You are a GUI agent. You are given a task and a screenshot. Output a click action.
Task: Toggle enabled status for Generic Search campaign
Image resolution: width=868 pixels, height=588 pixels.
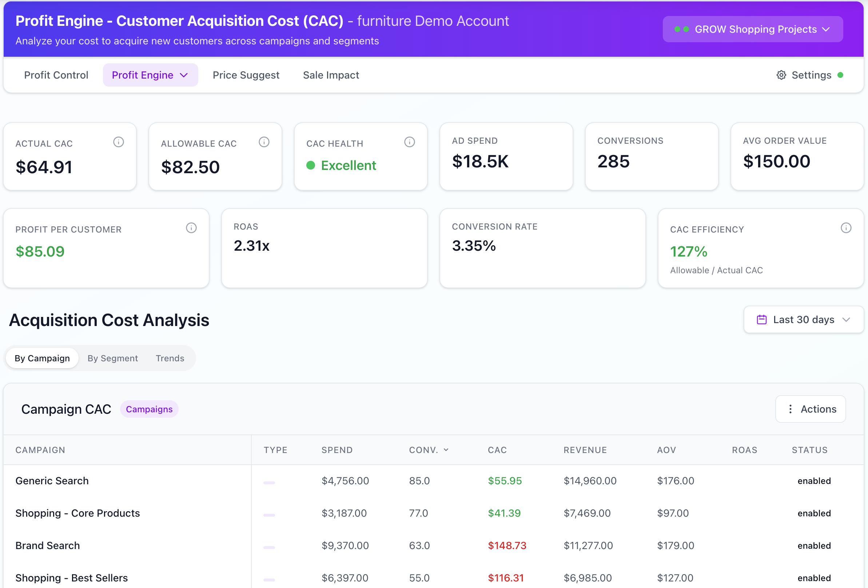point(814,481)
